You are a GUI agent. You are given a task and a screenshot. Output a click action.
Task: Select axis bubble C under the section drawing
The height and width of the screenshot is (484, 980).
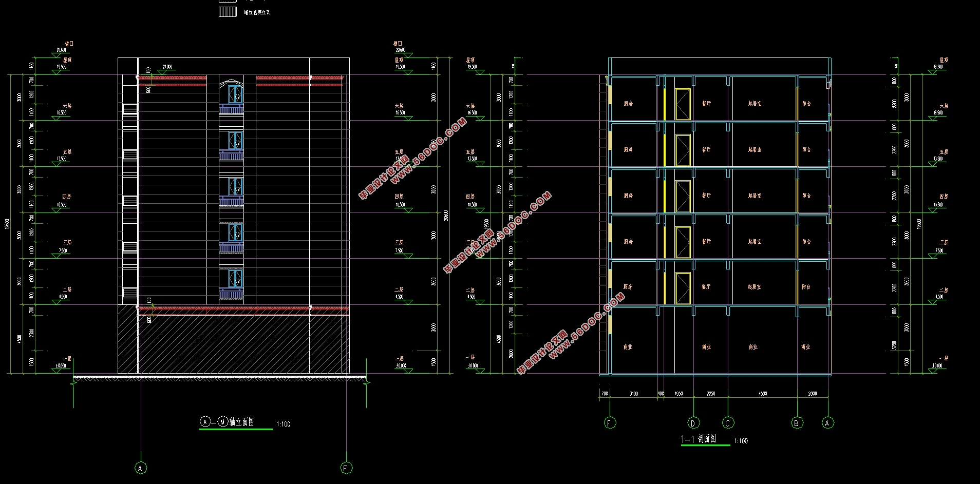(727, 423)
